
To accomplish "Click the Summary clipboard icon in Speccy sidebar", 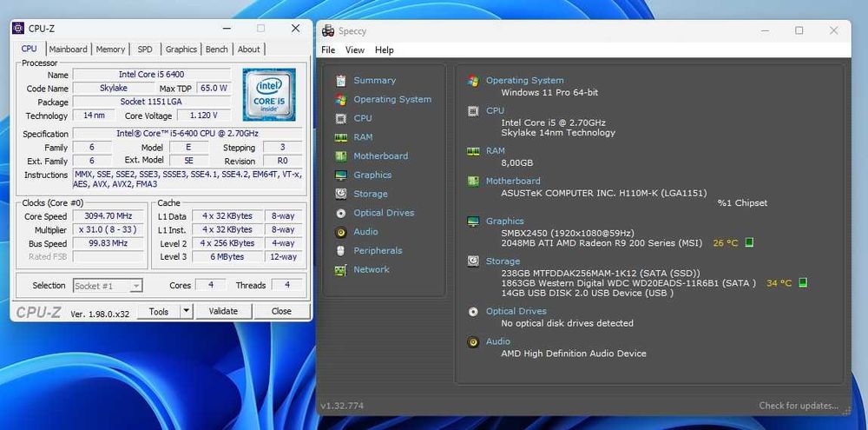I will point(341,80).
